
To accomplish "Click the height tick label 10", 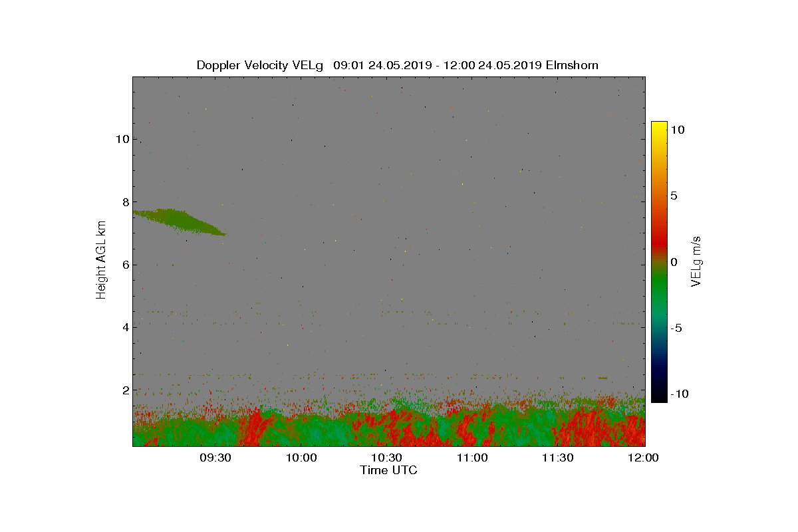I will coord(121,140).
